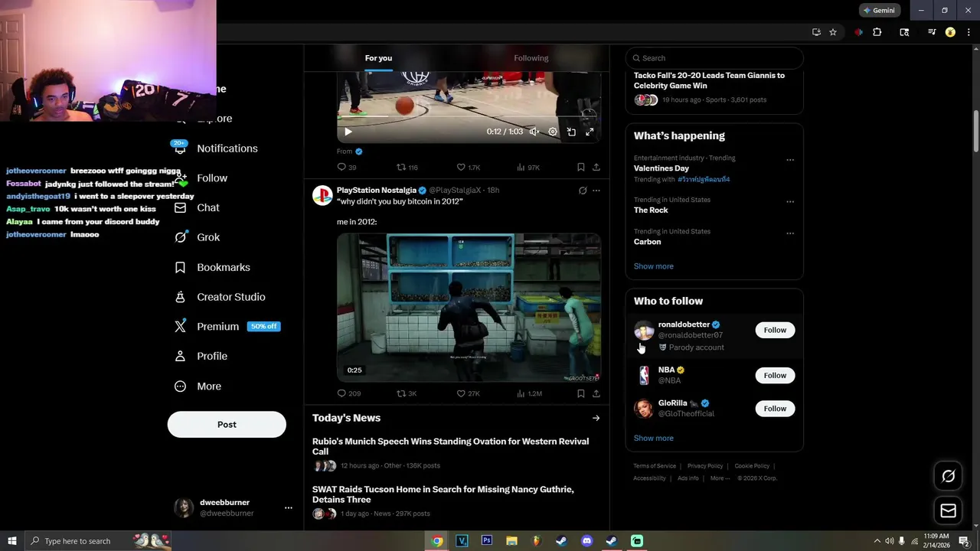This screenshot has width=980, height=551.
Task: Open Grok from the sidebar
Action: click(198, 237)
